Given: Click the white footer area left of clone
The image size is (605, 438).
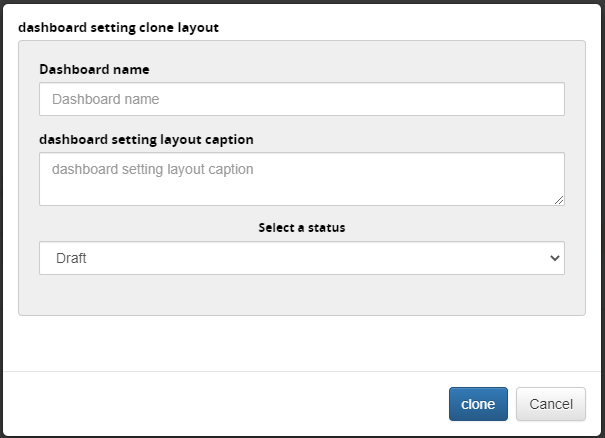Looking at the screenshot, I should [x=220, y=404].
